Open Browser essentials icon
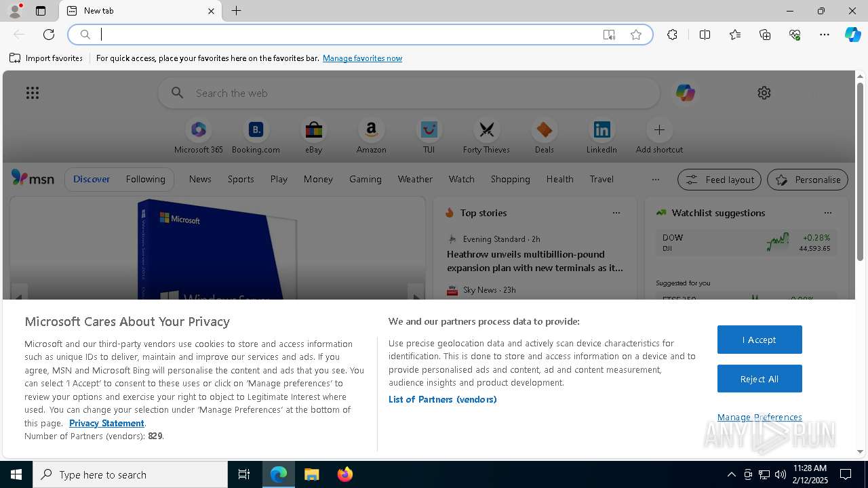Screen dimensions: 868x488 coord(795,35)
